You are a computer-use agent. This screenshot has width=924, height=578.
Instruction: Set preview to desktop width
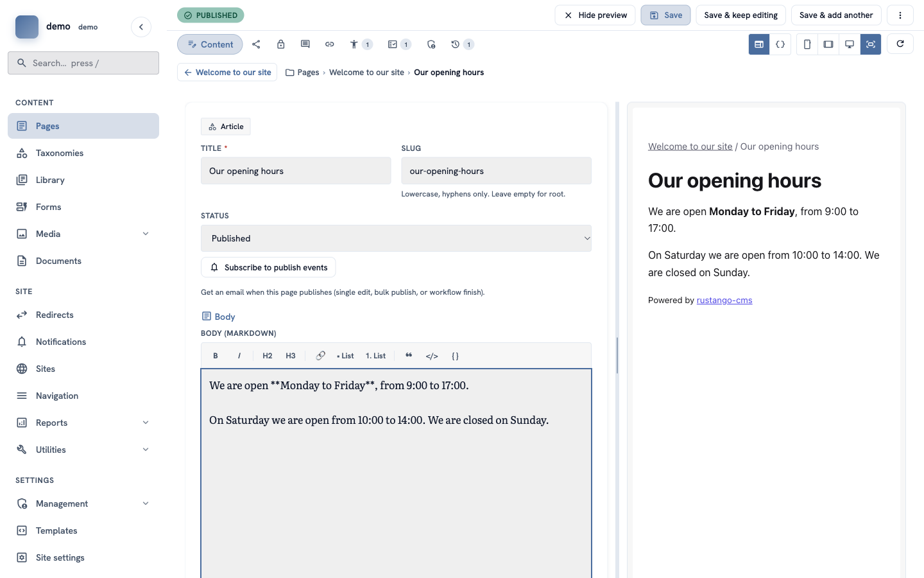[850, 44]
